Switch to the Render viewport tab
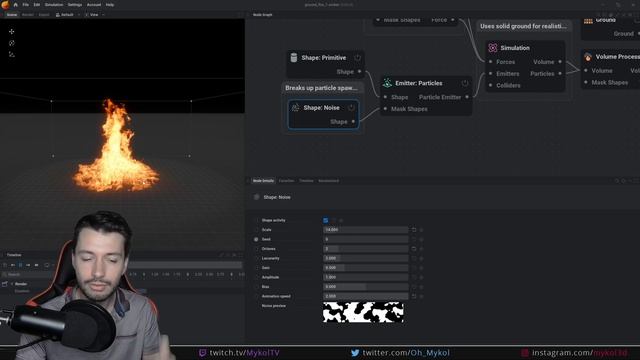Viewport: 640px width, 360px height. [x=28, y=15]
